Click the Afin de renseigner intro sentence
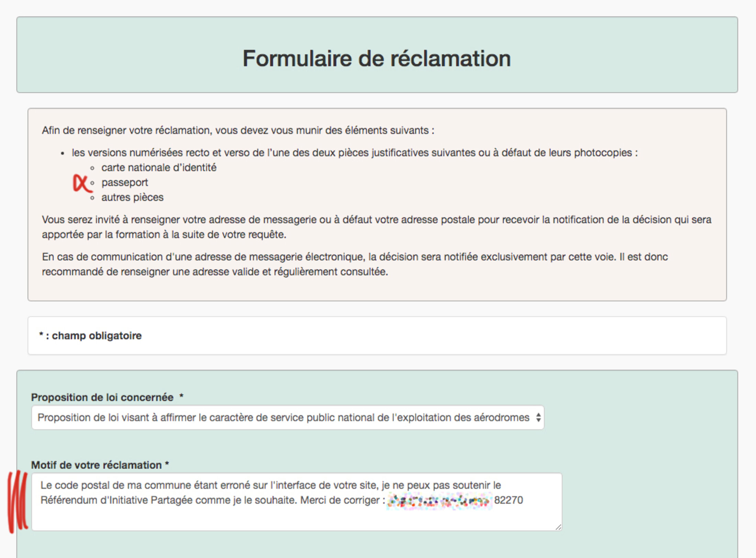The width and height of the screenshot is (756, 558). click(x=238, y=131)
